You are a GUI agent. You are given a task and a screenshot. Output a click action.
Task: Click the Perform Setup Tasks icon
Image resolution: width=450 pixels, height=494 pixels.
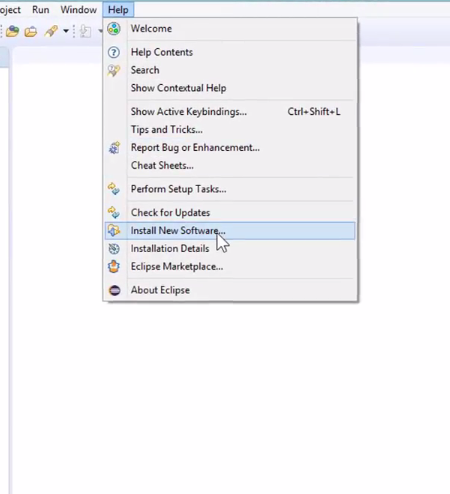114,189
